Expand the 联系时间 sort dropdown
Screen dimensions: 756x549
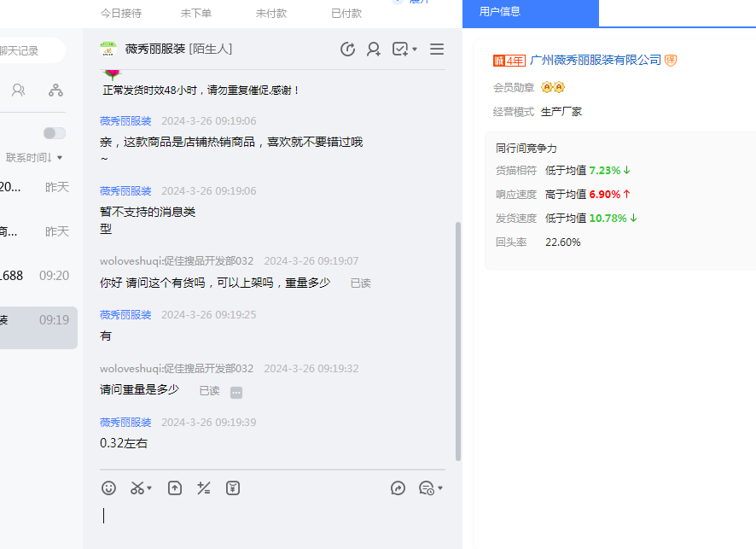(59, 158)
